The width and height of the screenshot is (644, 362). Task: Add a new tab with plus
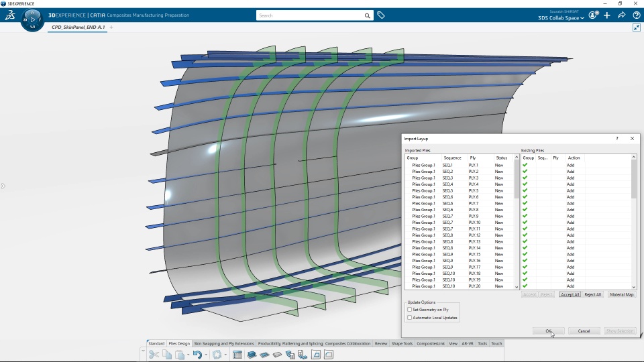click(x=111, y=27)
